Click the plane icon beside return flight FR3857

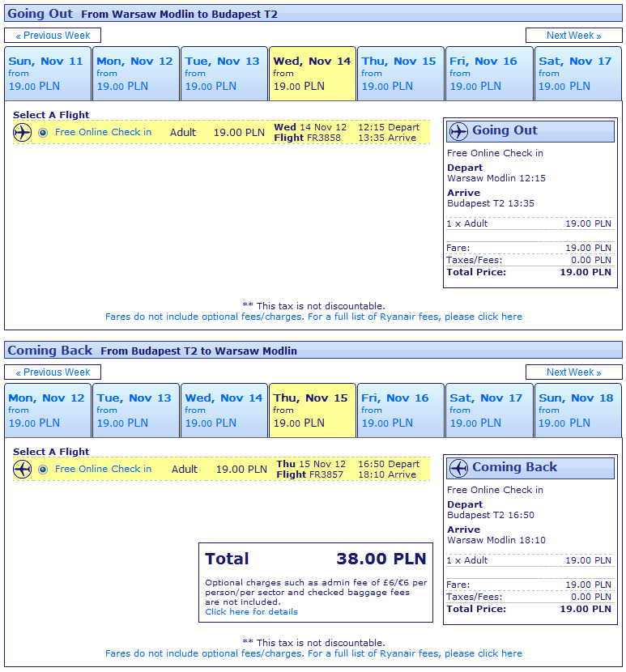click(x=23, y=470)
